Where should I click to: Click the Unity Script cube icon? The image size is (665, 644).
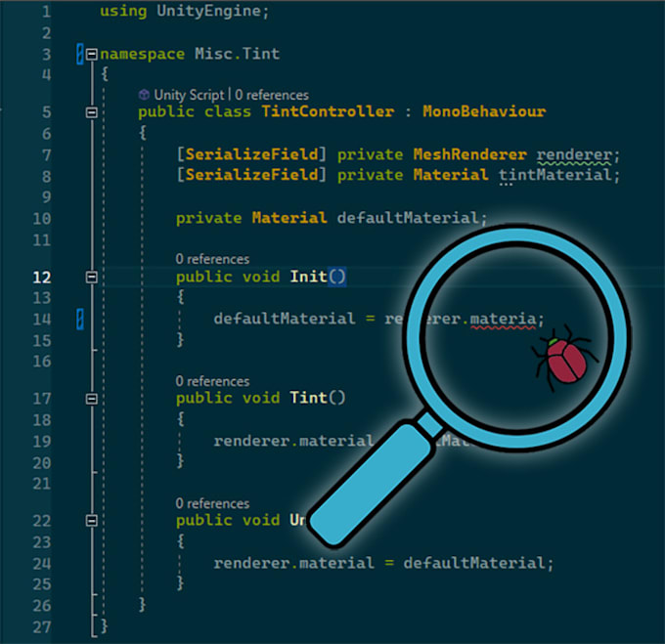tap(144, 95)
